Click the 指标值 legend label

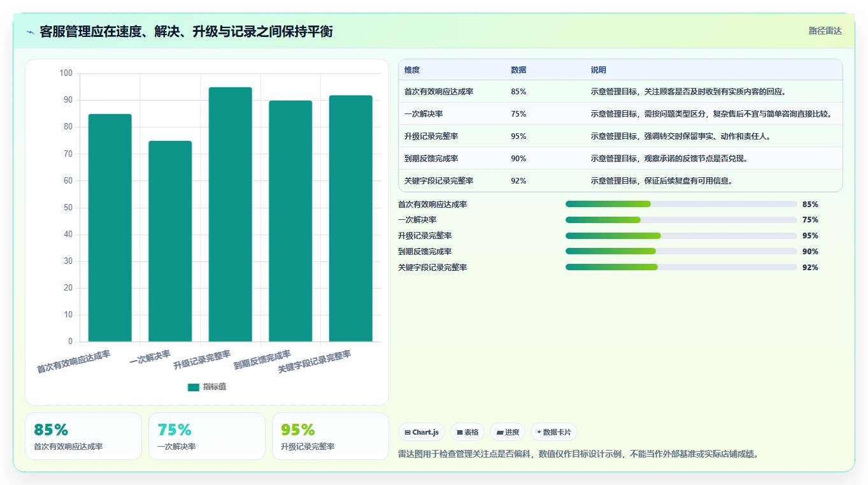[x=215, y=387]
